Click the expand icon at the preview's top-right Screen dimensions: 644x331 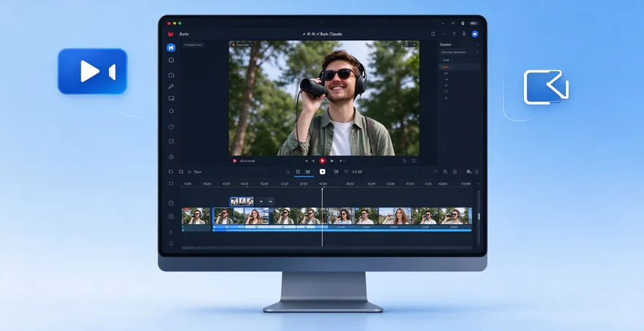[x=405, y=45]
